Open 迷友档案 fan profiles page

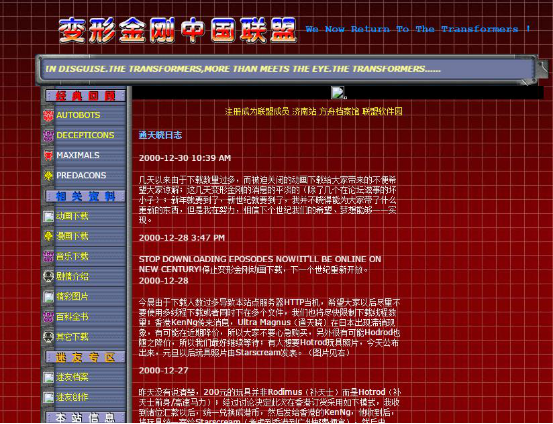tap(72, 377)
